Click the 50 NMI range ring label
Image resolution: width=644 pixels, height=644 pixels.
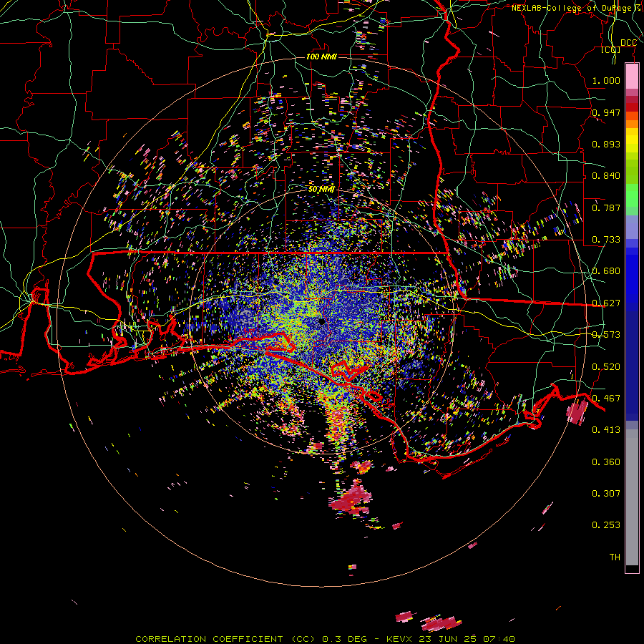(x=321, y=189)
